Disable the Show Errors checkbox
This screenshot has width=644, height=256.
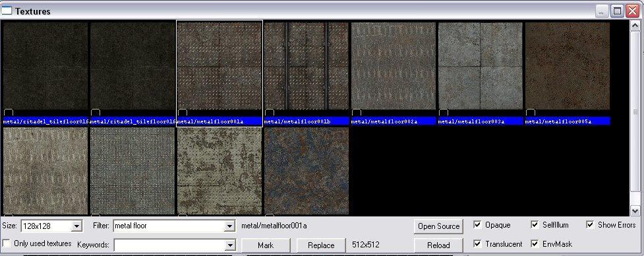pos(590,225)
